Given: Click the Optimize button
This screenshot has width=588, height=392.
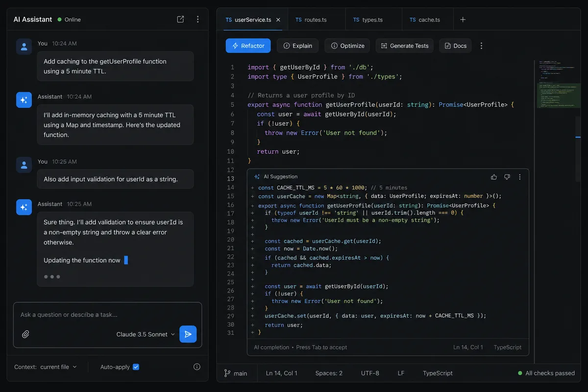Looking at the screenshot, I should pos(348,46).
